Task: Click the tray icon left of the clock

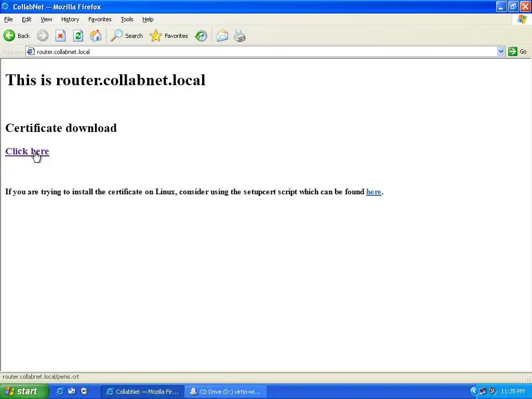Action: point(493,391)
